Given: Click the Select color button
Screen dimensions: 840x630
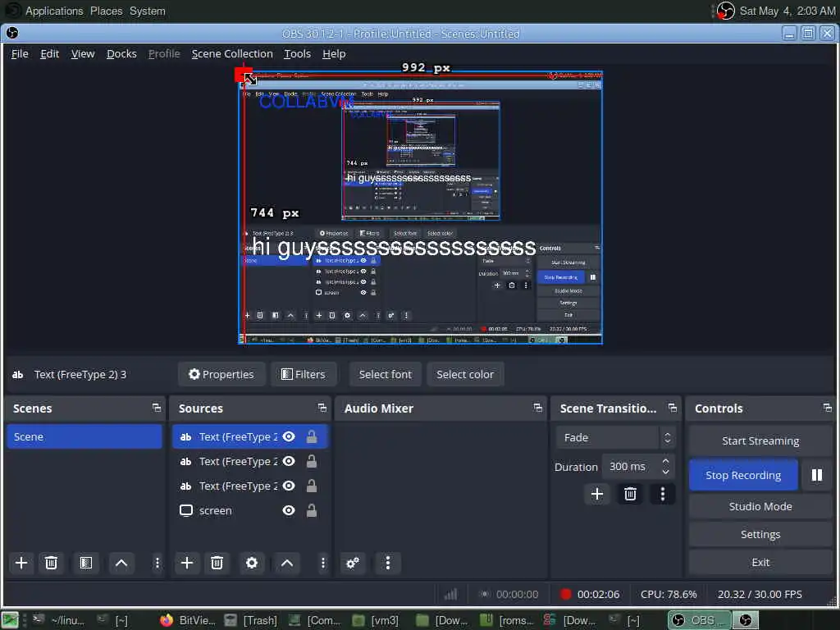Looking at the screenshot, I should click(464, 374).
